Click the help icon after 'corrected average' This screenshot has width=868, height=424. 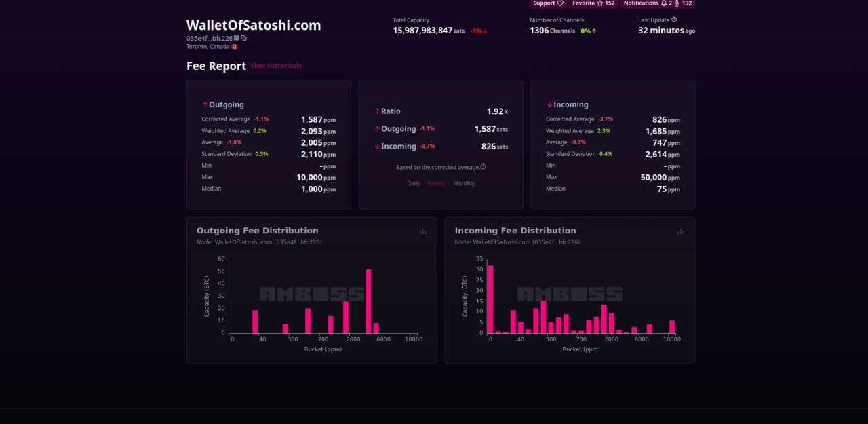[x=483, y=167]
